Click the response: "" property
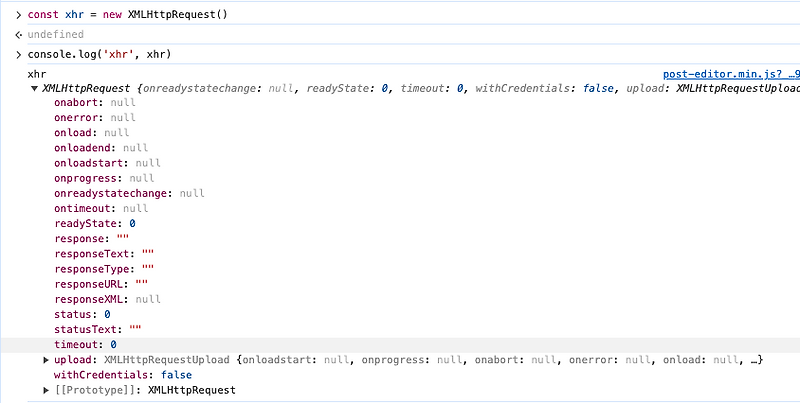 pyautogui.click(x=92, y=239)
